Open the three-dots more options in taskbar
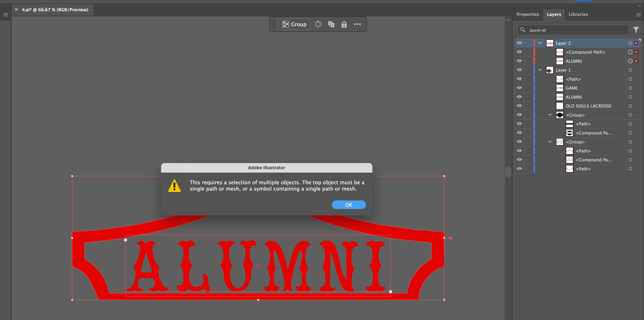The height and width of the screenshot is (320, 644). click(x=357, y=24)
